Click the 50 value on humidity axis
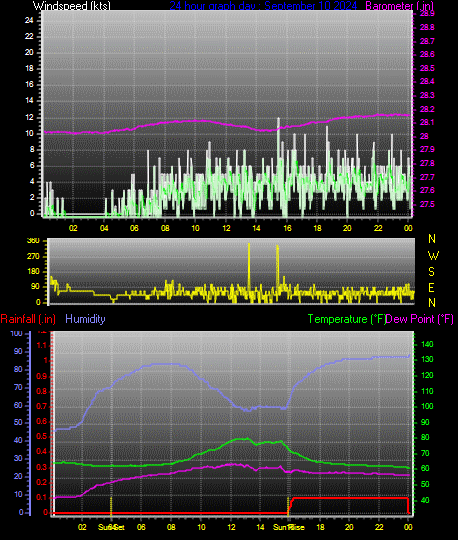 point(18,423)
